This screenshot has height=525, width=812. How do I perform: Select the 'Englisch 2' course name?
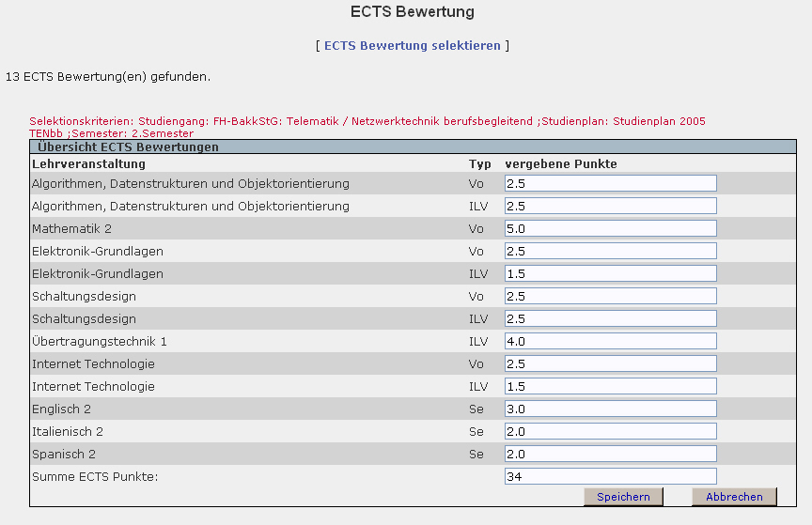[x=61, y=409]
